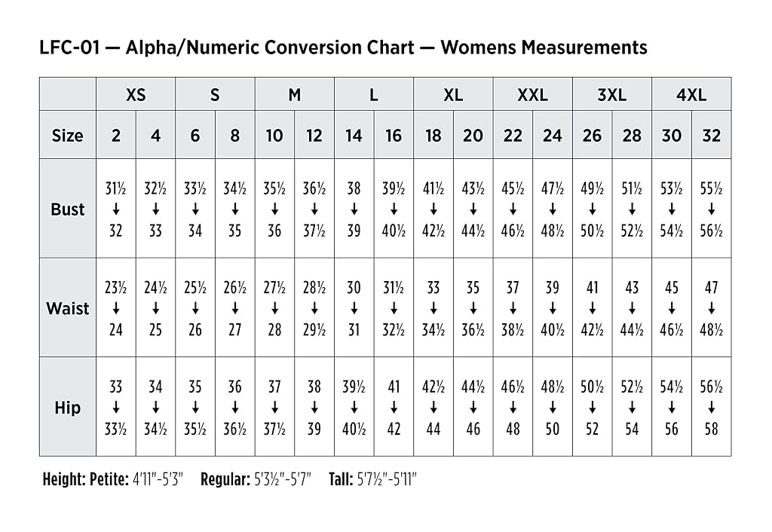Click the Regular height range text

(256, 478)
